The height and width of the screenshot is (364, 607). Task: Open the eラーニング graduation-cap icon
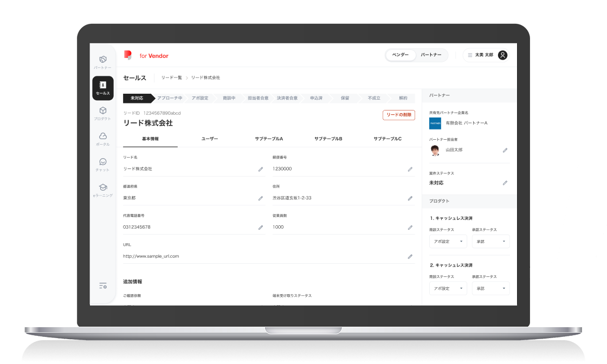tap(102, 187)
